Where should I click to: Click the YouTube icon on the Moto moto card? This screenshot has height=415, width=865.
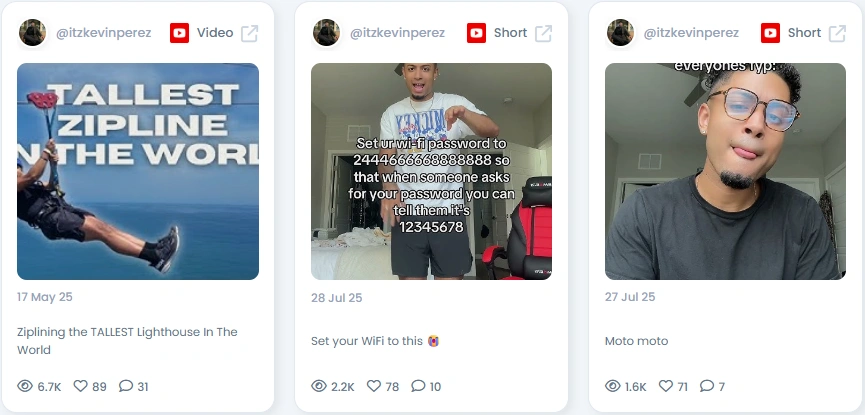pos(770,33)
